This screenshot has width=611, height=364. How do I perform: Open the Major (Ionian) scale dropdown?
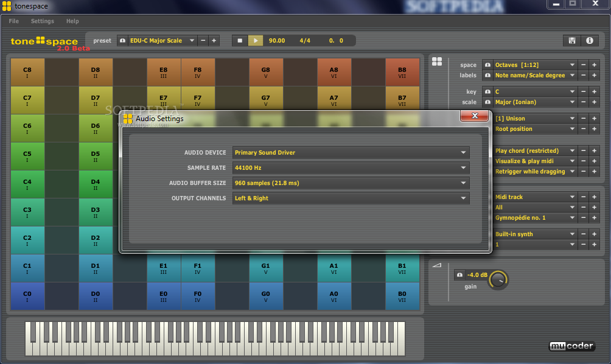pyautogui.click(x=535, y=102)
